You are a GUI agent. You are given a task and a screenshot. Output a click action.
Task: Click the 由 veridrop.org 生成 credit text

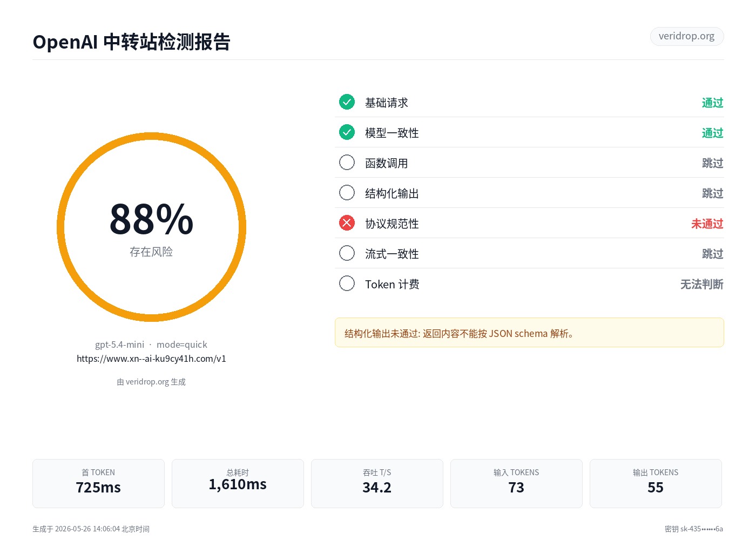pos(151,382)
